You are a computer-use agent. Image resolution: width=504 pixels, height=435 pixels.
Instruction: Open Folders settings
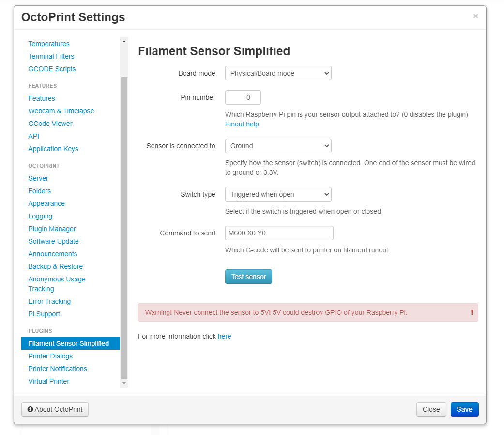click(x=40, y=191)
